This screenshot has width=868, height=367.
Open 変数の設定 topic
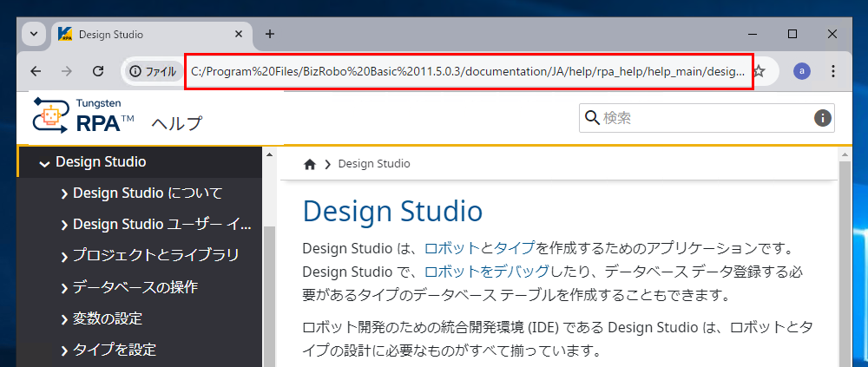click(x=108, y=318)
